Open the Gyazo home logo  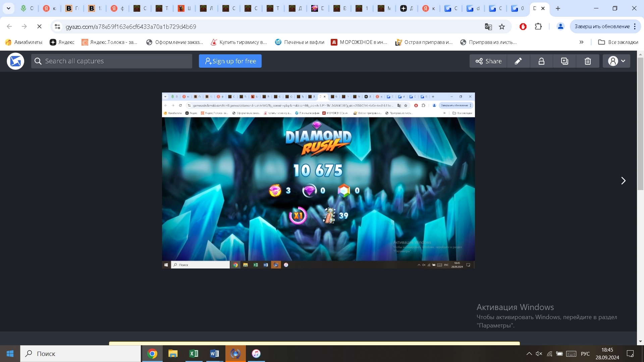pyautogui.click(x=15, y=61)
